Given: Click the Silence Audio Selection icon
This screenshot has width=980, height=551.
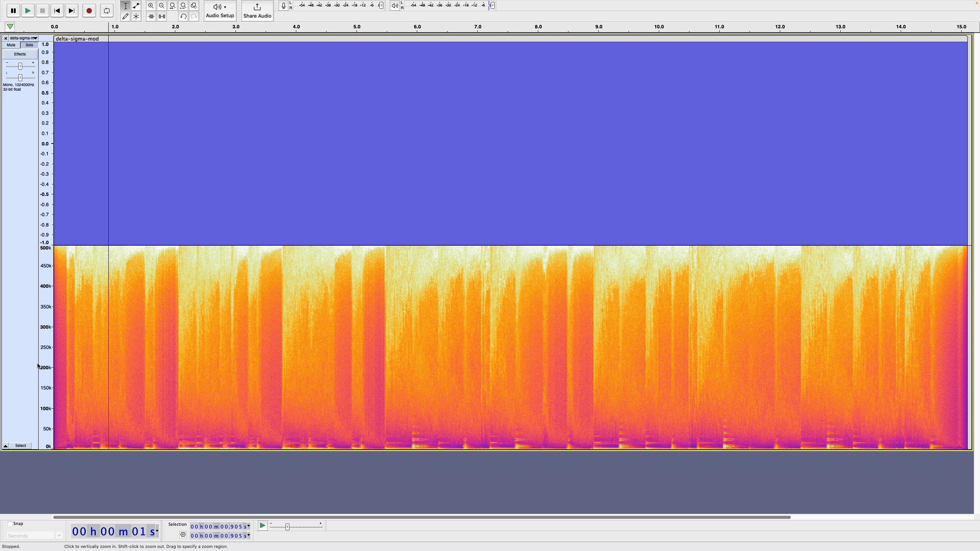Looking at the screenshot, I should click(x=162, y=16).
